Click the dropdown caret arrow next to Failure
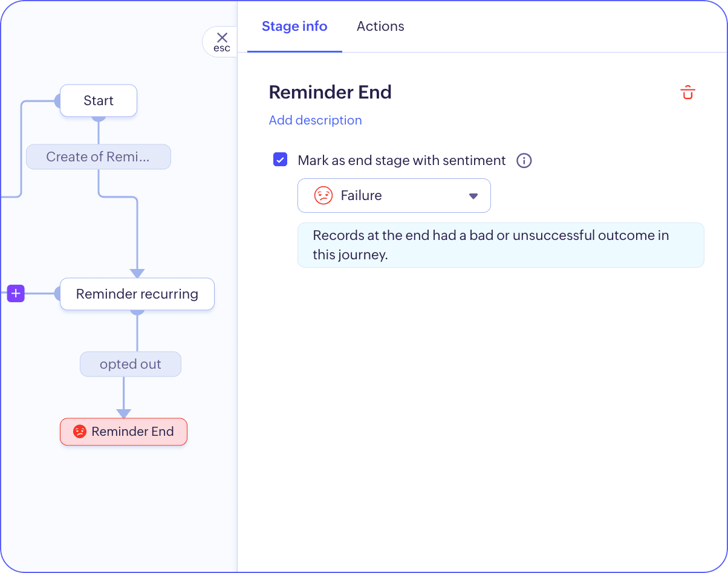The width and height of the screenshot is (728, 573). [473, 196]
